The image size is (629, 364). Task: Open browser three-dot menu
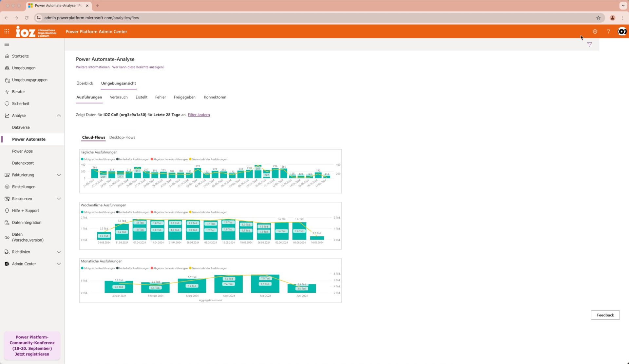click(623, 18)
